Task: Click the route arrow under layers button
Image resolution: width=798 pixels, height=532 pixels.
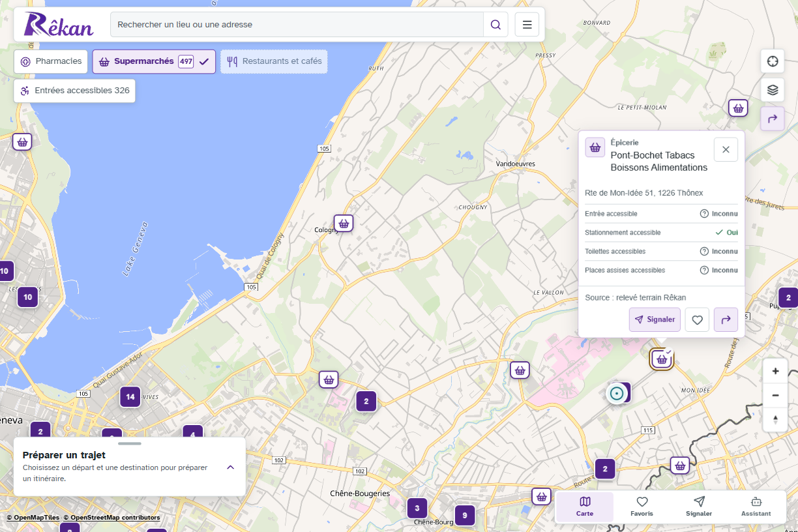Action: point(773,119)
